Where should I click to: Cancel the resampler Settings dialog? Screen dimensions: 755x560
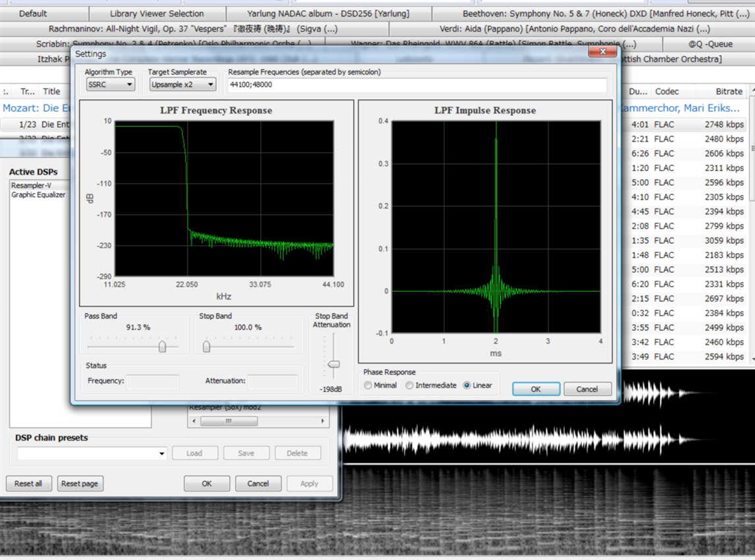pos(587,389)
